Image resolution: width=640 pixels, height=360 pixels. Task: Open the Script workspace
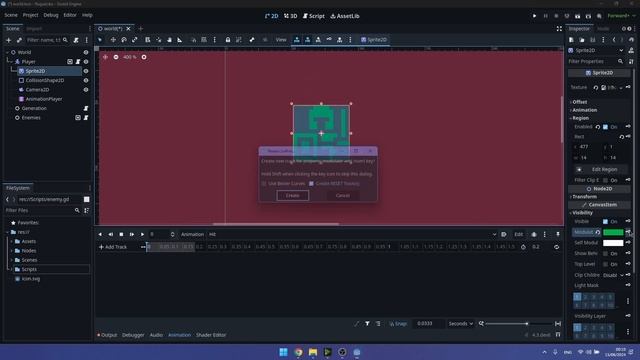click(314, 16)
